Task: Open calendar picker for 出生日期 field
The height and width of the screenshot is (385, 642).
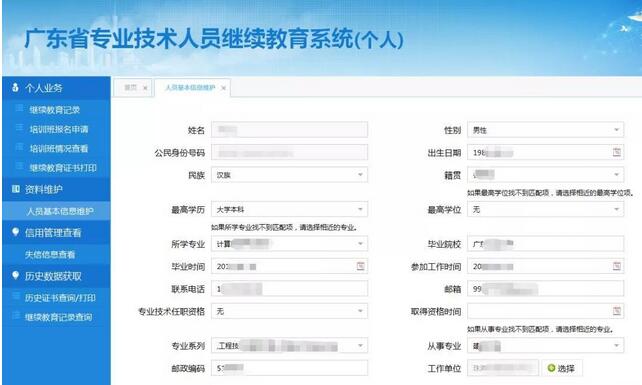Action: tap(617, 152)
